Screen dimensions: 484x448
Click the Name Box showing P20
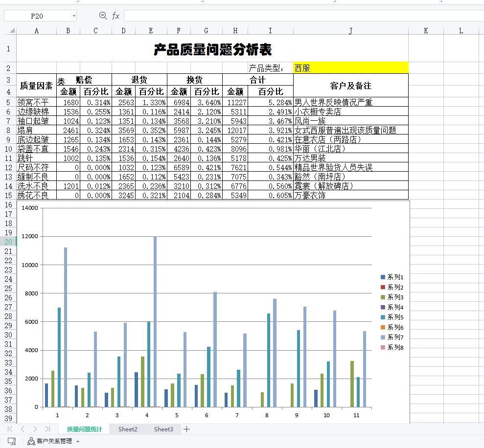(37, 16)
